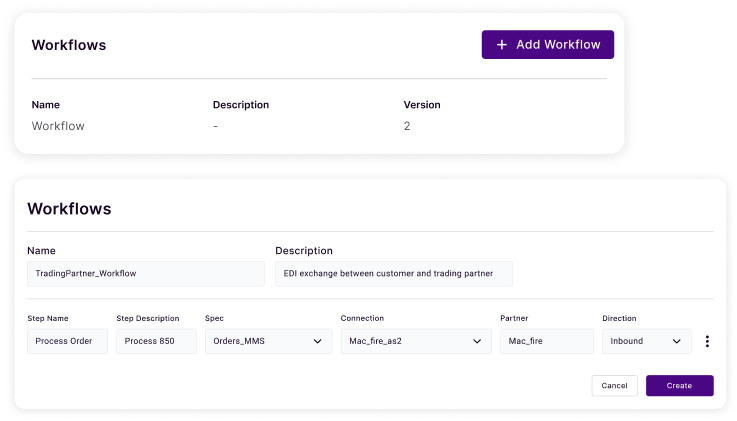This screenshot has height=421, width=737.
Task: Click the Description column header in list
Action: pos(240,104)
